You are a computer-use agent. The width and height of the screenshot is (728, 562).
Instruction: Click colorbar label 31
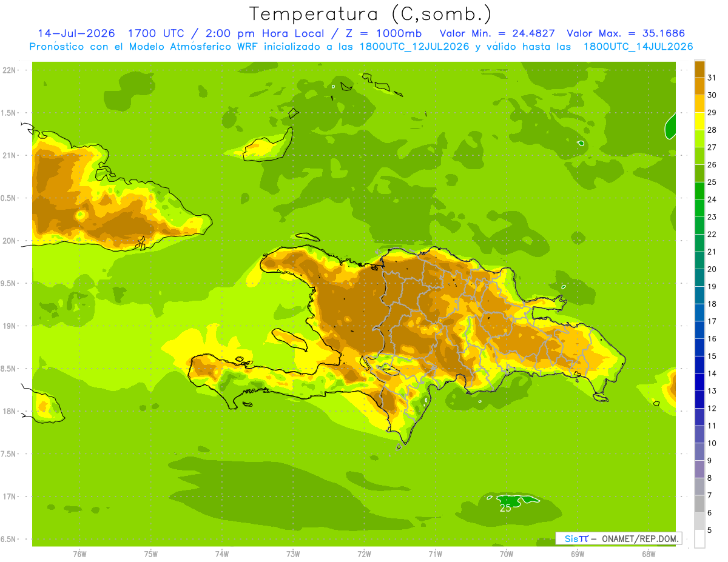(712, 78)
